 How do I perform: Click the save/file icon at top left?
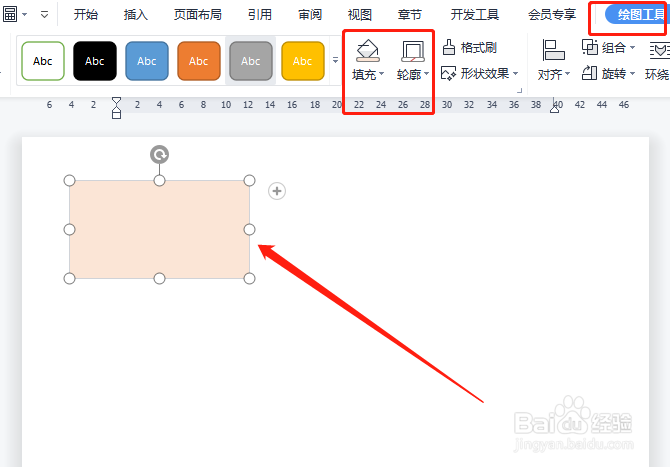pyautogui.click(x=10, y=14)
